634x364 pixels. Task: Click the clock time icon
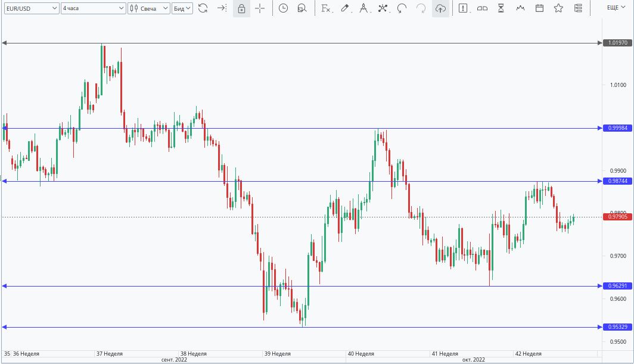click(x=283, y=8)
